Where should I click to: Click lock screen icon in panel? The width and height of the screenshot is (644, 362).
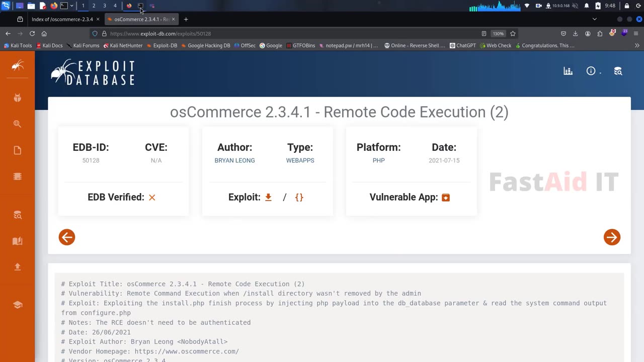coord(627,6)
